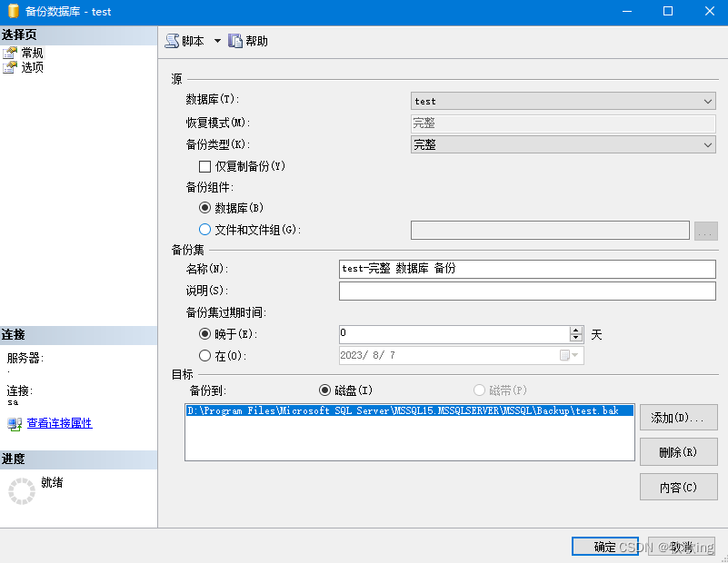Maximize the backup database window
The height and width of the screenshot is (563, 728).
[668, 11]
